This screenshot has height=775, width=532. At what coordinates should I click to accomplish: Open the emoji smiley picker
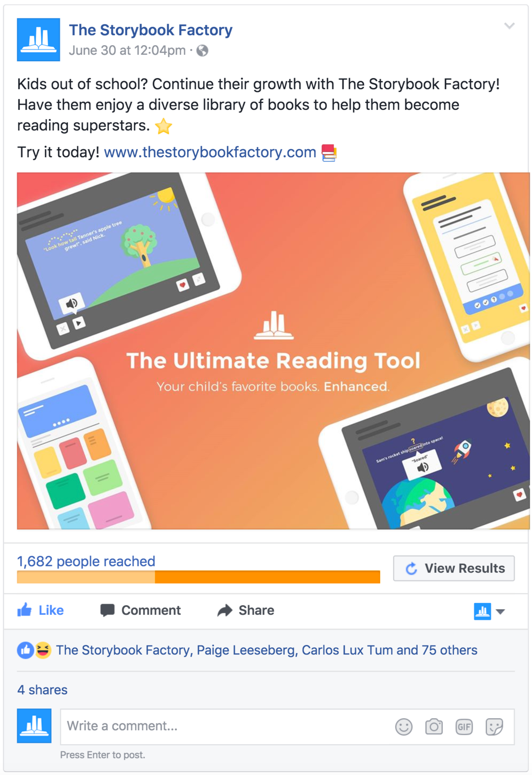pyautogui.click(x=404, y=726)
